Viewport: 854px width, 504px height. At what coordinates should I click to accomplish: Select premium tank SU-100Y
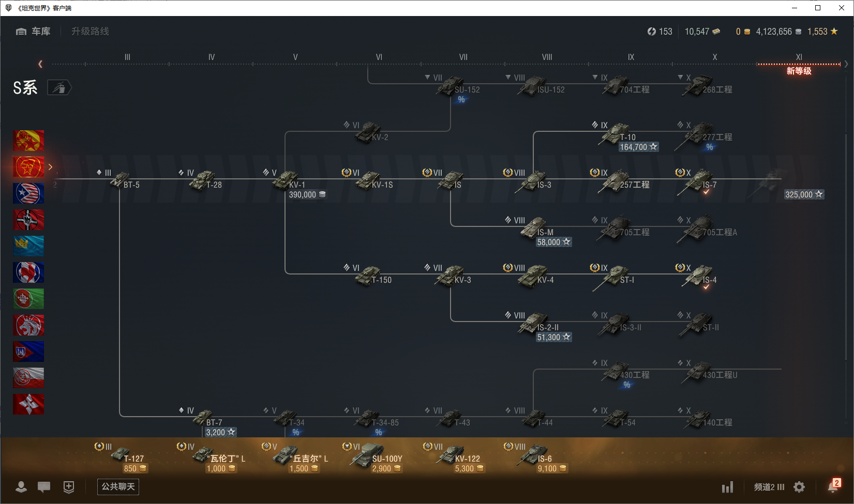[x=373, y=457]
